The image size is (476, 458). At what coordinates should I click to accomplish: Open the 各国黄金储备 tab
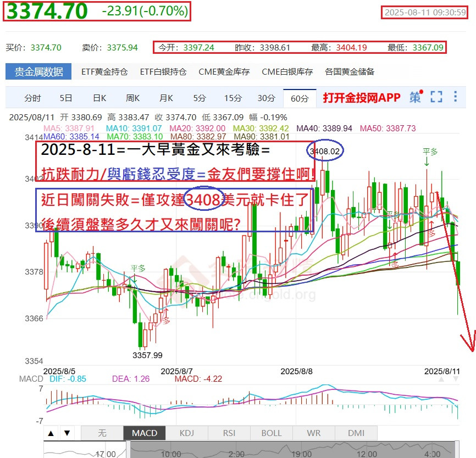click(350, 72)
